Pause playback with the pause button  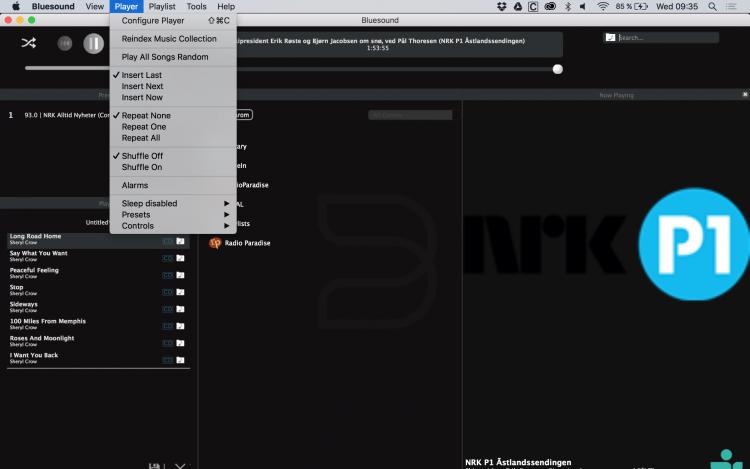94,44
